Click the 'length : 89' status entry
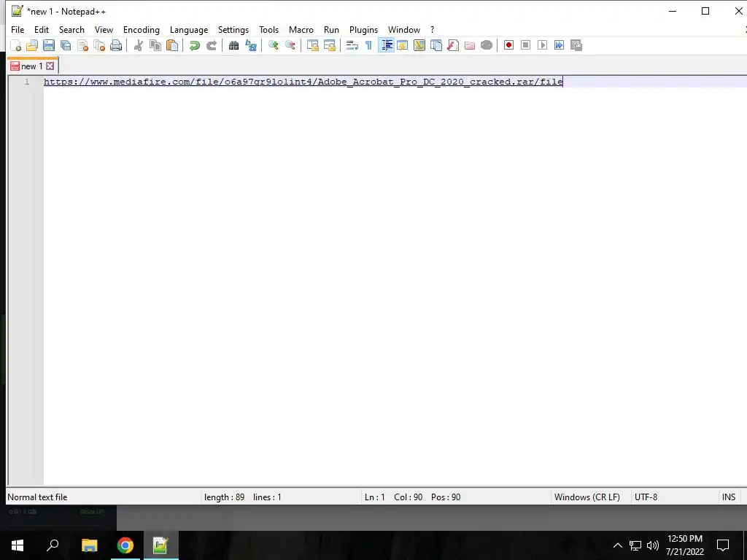Image resolution: width=747 pixels, height=560 pixels. (224, 497)
